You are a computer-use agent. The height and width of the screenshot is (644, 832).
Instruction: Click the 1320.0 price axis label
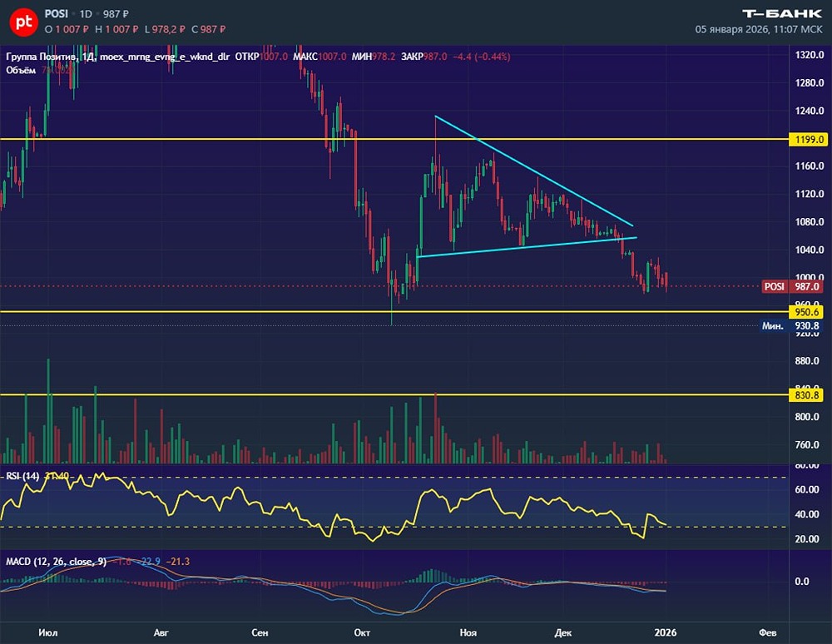pyautogui.click(x=810, y=55)
